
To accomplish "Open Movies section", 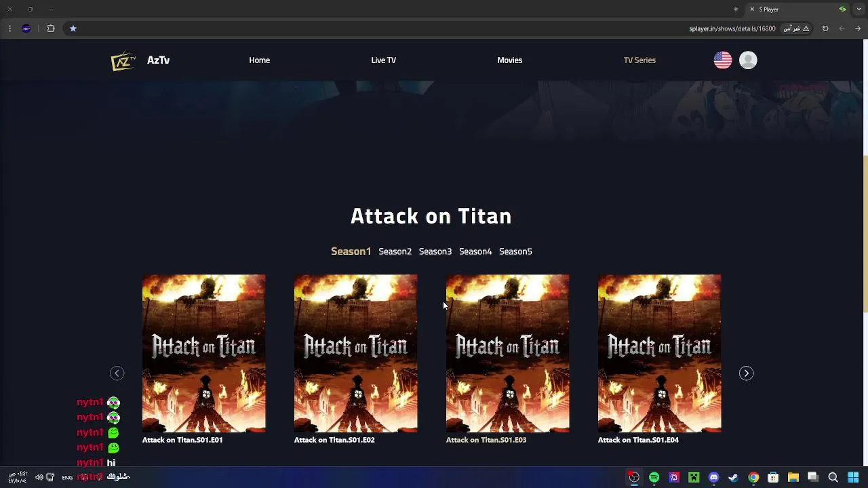I will pos(509,60).
